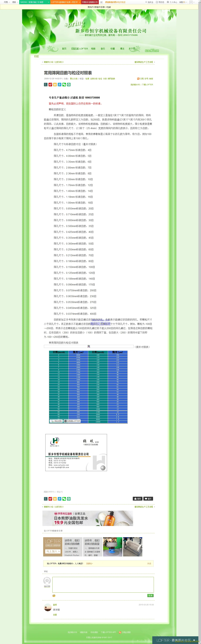Expand dropdown arrow next to top-right avatar

pyautogui.click(x=194, y=2)
